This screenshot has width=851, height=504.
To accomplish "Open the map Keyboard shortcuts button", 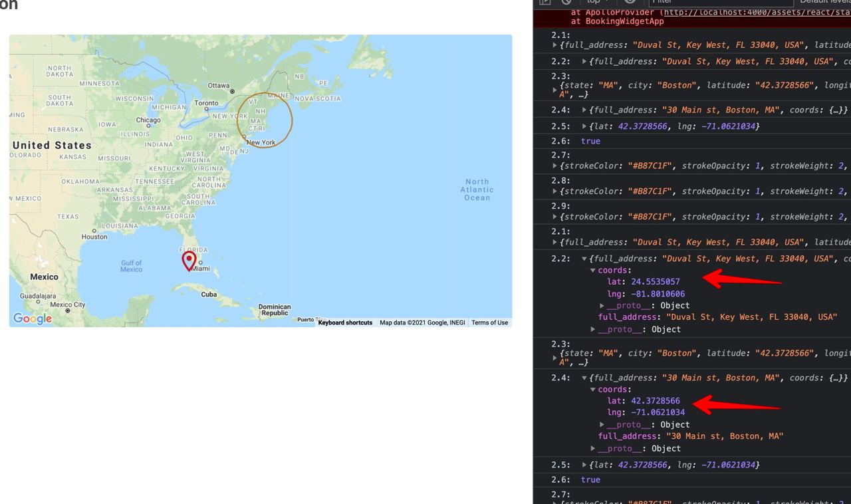I will (x=345, y=322).
